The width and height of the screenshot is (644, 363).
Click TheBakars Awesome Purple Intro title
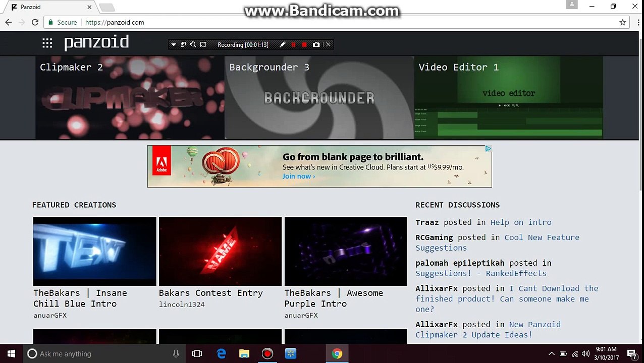tap(334, 298)
